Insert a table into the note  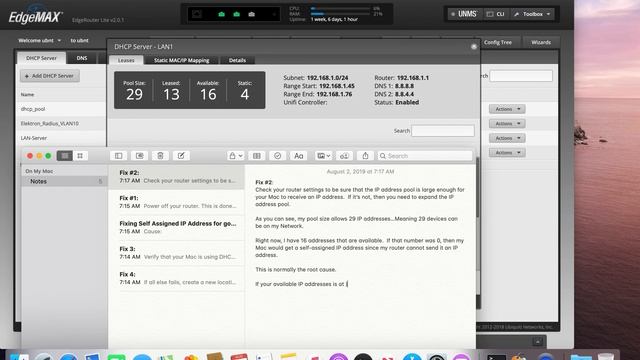coord(256,156)
